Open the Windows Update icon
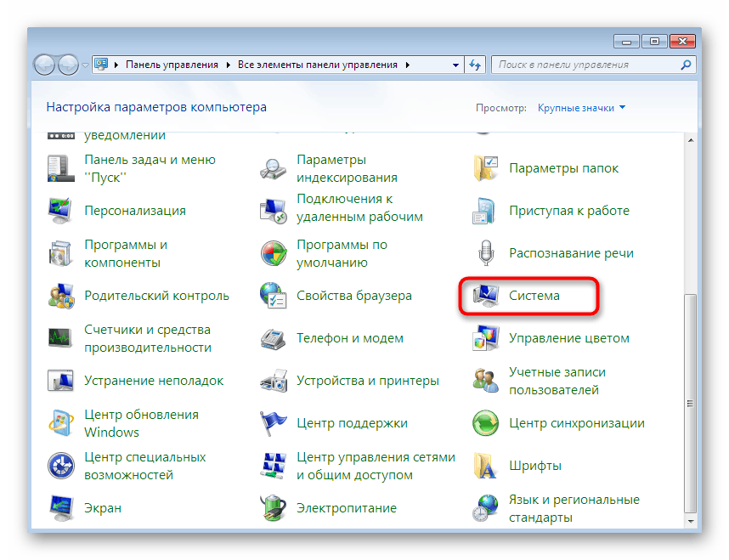Screen dimensions: 729x560 point(61,423)
